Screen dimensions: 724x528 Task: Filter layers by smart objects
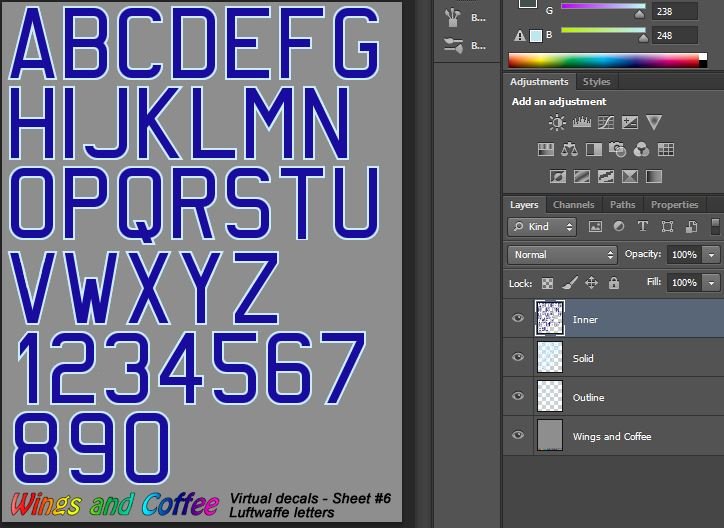[691, 227]
